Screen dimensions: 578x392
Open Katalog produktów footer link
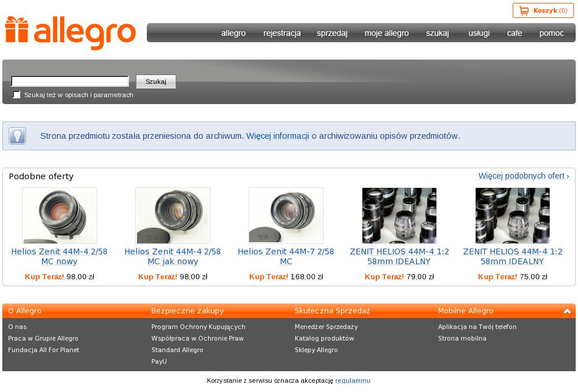click(x=324, y=338)
